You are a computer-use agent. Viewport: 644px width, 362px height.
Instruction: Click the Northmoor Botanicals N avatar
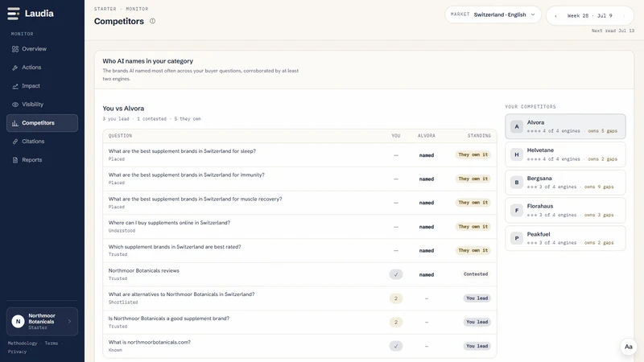click(x=18, y=321)
